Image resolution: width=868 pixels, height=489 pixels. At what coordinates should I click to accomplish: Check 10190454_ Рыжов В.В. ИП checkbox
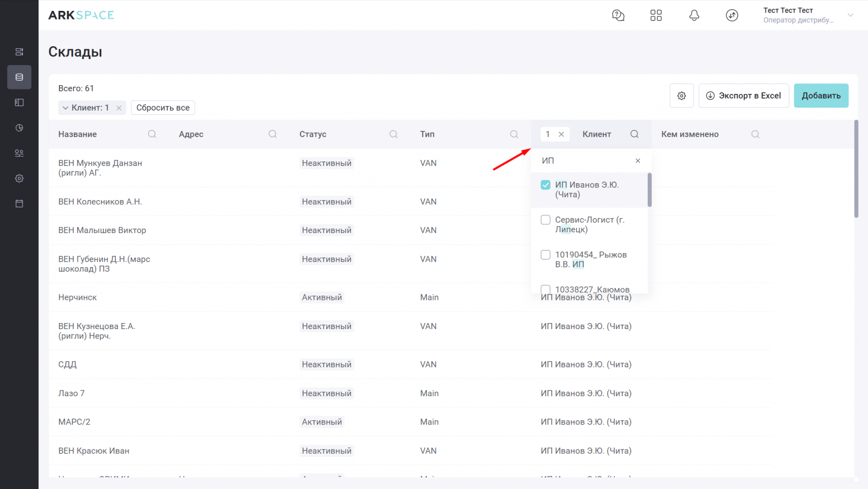point(546,254)
